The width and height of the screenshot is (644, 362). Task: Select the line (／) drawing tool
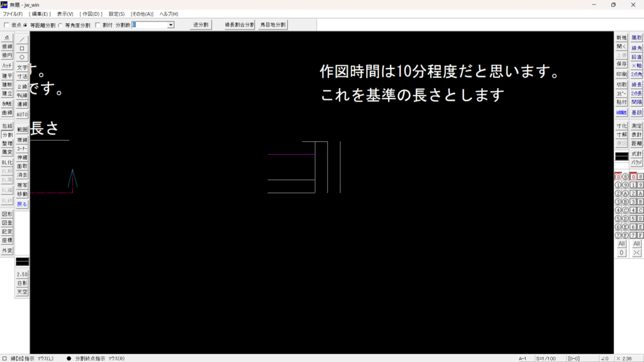(22, 39)
